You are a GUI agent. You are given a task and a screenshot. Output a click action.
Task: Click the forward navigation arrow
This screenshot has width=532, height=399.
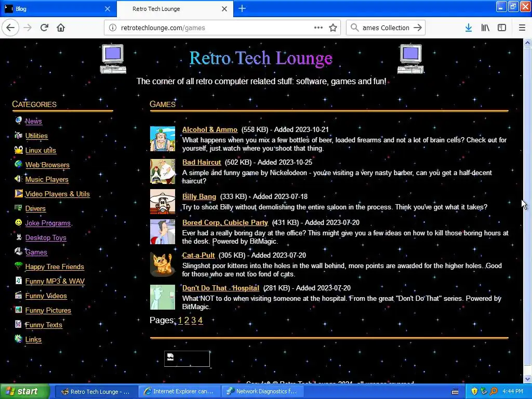[x=28, y=28]
